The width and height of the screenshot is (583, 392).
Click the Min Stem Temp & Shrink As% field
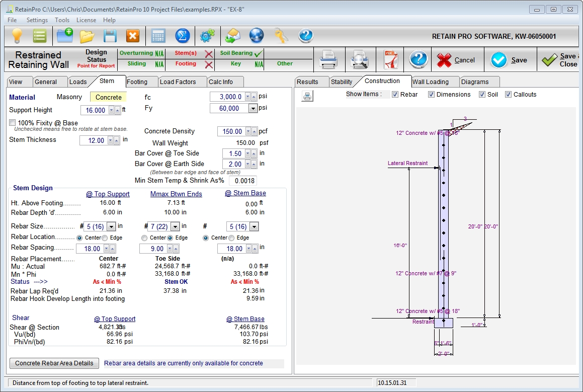pos(243,181)
